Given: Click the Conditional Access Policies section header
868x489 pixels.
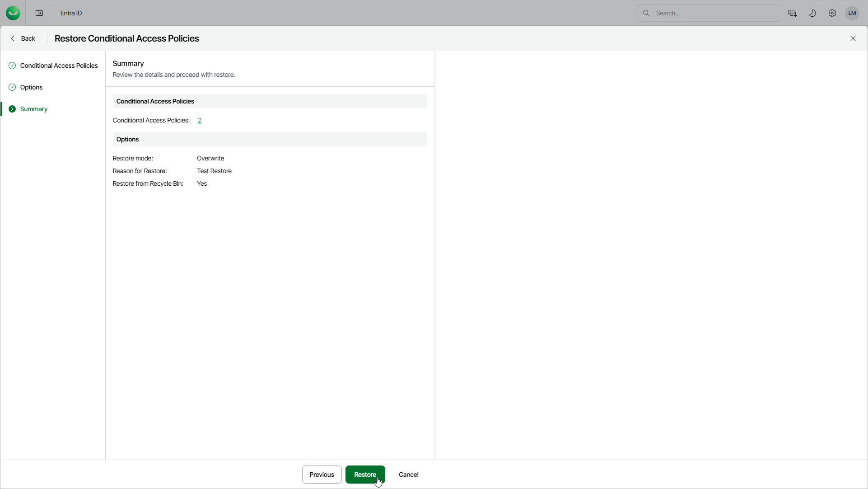Looking at the screenshot, I should click(x=269, y=101).
